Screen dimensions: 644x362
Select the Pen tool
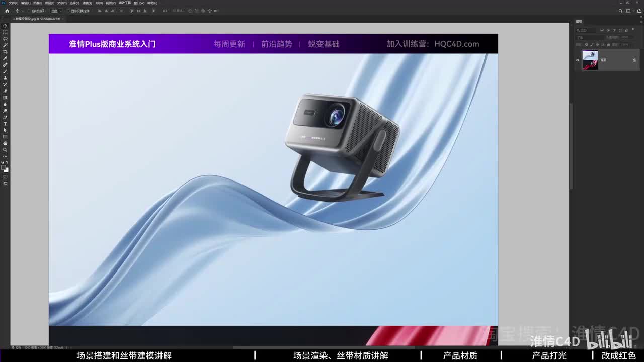coord(5,117)
